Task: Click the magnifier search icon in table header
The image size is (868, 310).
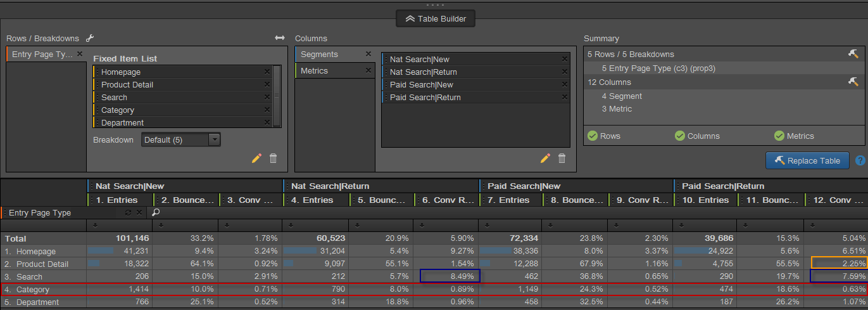Action: point(156,213)
